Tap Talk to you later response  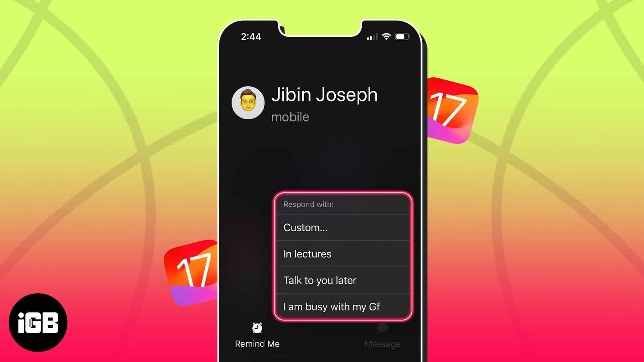click(x=343, y=280)
